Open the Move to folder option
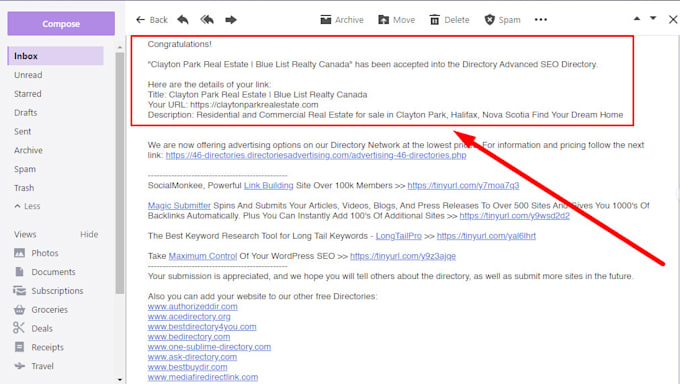Image resolution: width=680 pixels, height=384 pixels. (x=396, y=20)
